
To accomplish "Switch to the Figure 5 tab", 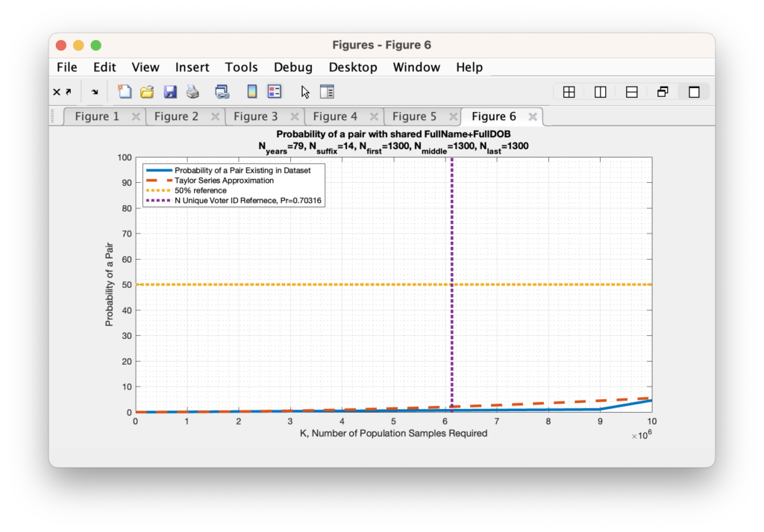I will pos(414,116).
